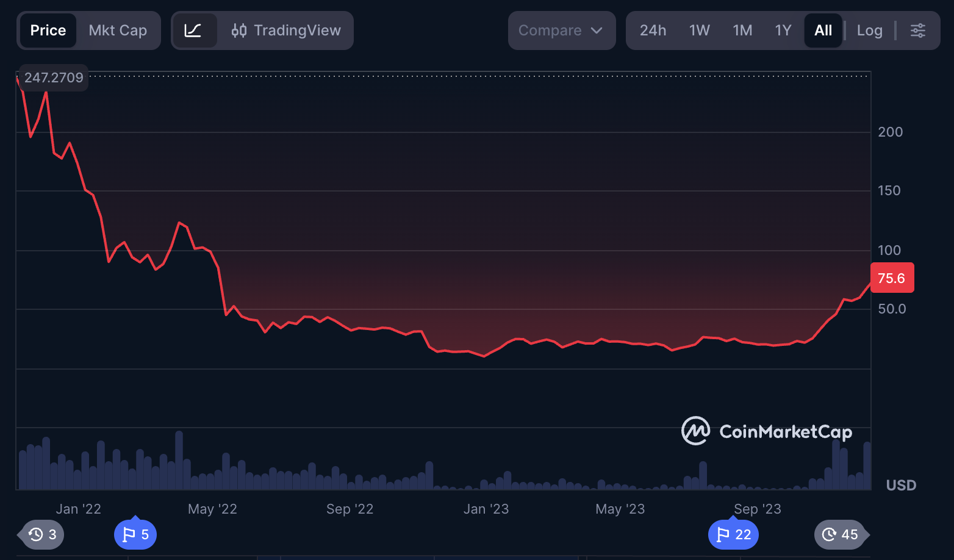This screenshot has width=954, height=560.
Task: Change currency by clicking USD label
Action: [901, 485]
